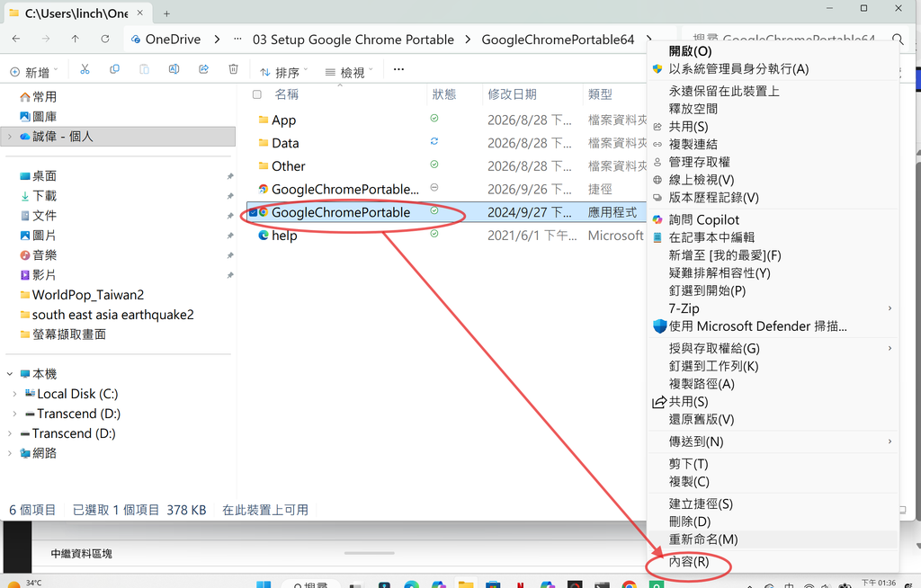Collapse the 本機 tree node
This screenshot has height=588, width=921.
pyautogui.click(x=10, y=374)
